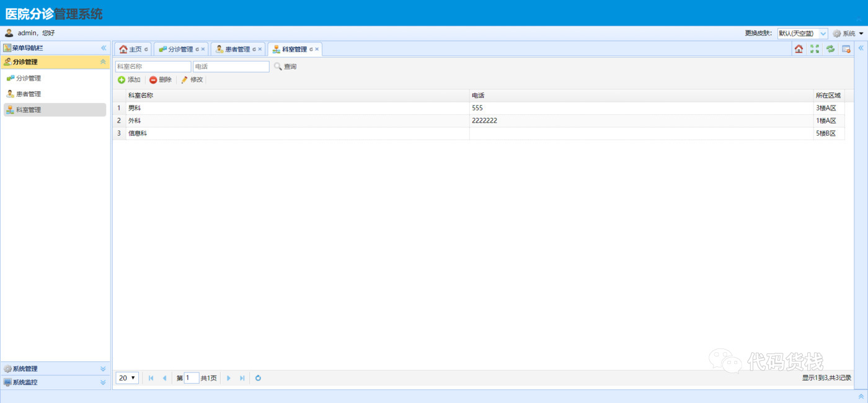Screen dimensions: 868x403
Task: Switch to the 患者管理 tab
Action: pyautogui.click(x=237, y=49)
